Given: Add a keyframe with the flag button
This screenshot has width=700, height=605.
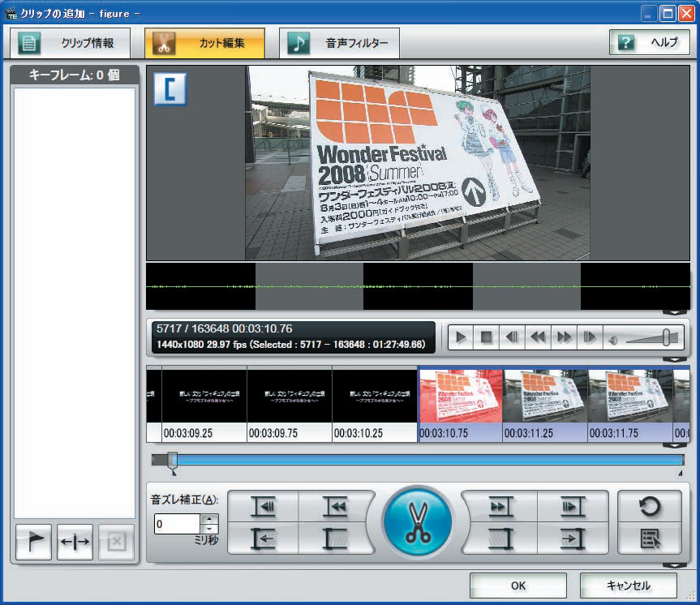Looking at the screenshot, I should (x=34, y=542).
